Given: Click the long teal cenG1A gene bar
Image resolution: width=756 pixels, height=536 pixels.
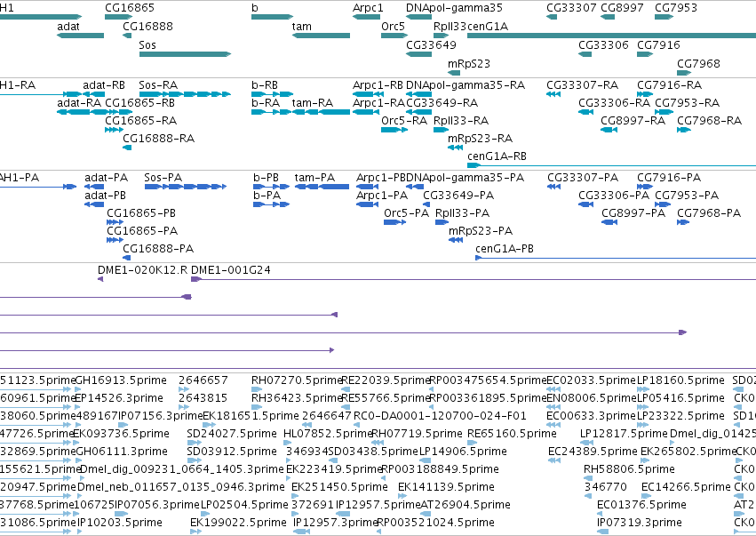Looking at the screenshot, I should [611, 36].
